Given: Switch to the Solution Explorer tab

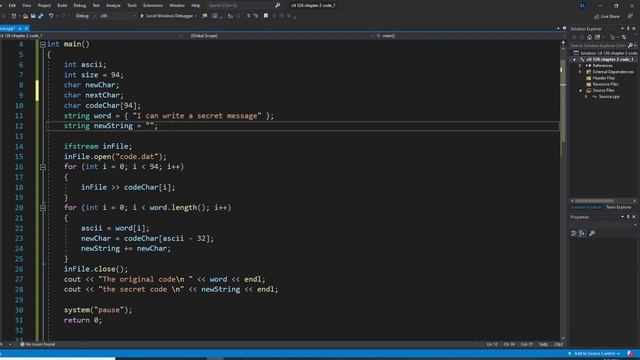Looking at the screenshot, I should coord(586,207).
